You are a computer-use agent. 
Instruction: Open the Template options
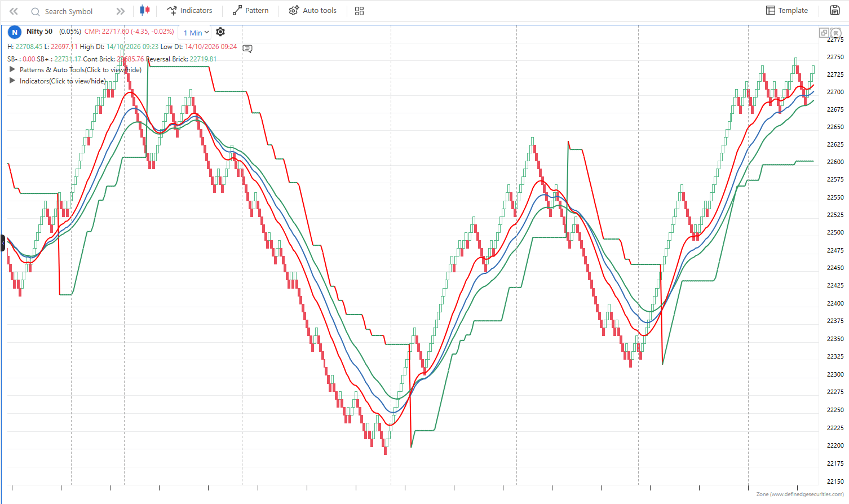pos(787,11)
